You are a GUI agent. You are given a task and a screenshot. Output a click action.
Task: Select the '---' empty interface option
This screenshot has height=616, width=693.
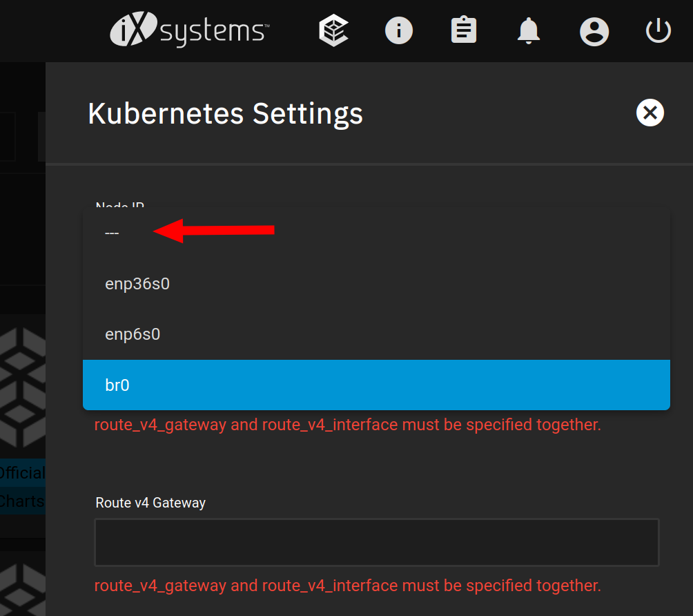[x=376, y=233]
